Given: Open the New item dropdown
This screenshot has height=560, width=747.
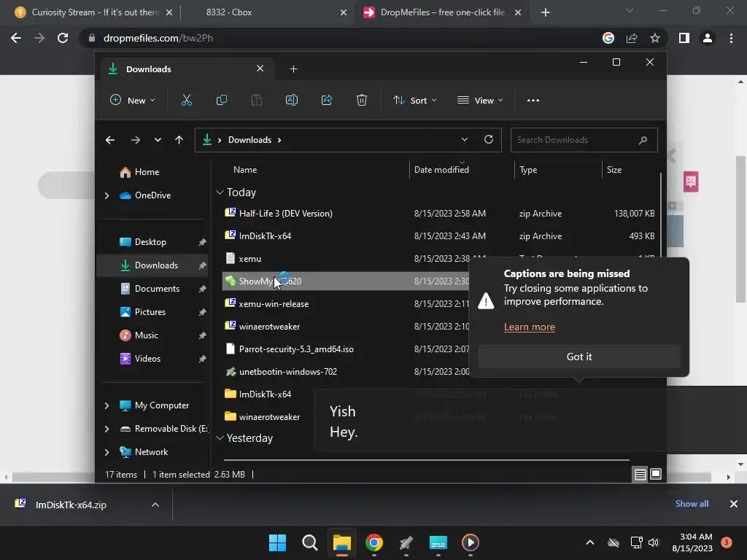Looking at the screenshot, I should [x=133, y=101].
